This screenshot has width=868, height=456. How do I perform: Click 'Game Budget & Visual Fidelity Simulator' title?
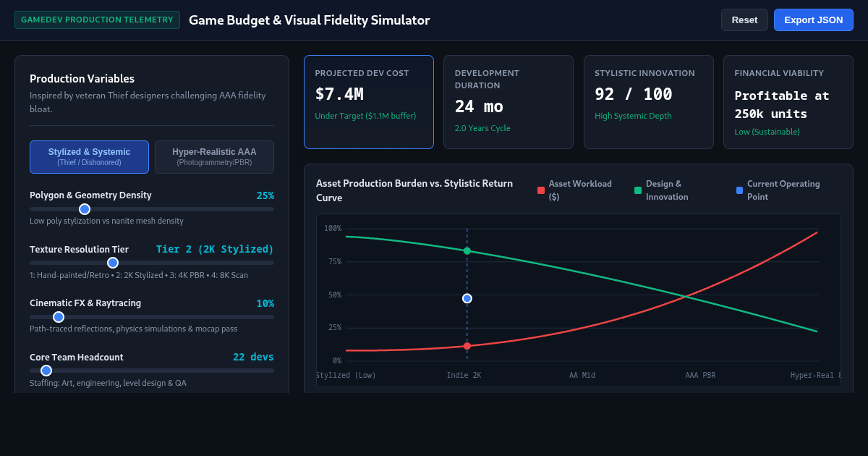click(x=309, y=20)
